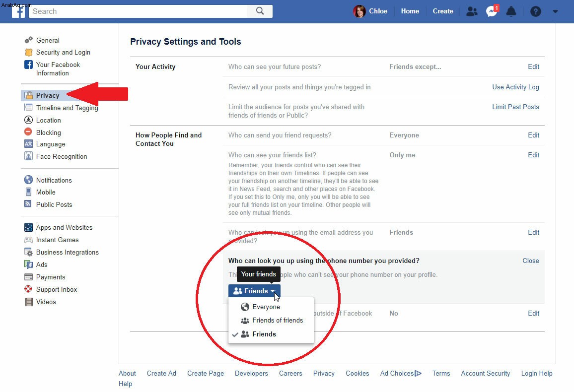Edit who can see friends list
Screen dimensions: 574x392
coord(533,155)
